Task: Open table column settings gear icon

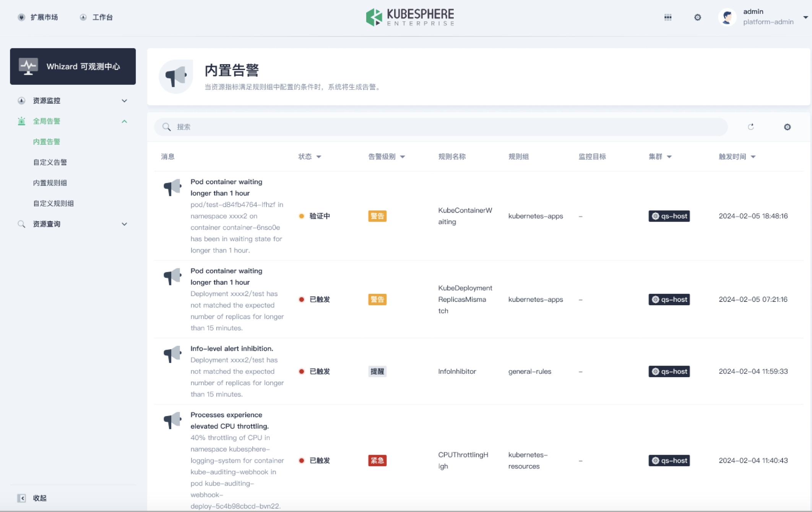Action: point(787,127)
